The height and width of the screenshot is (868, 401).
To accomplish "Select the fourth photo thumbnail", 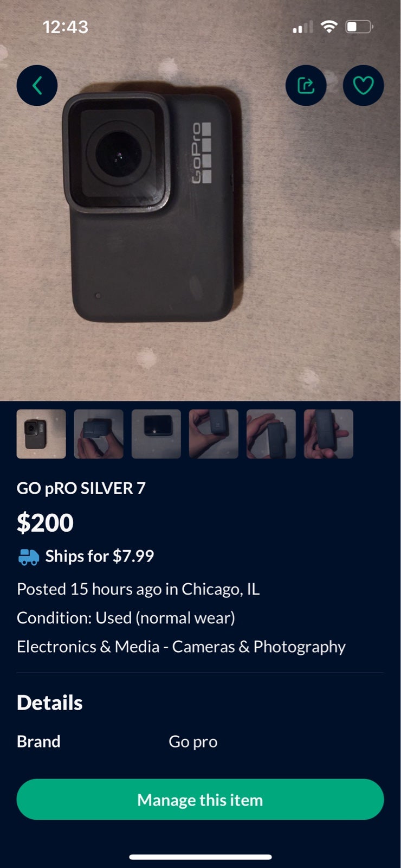I will [214, 434].
